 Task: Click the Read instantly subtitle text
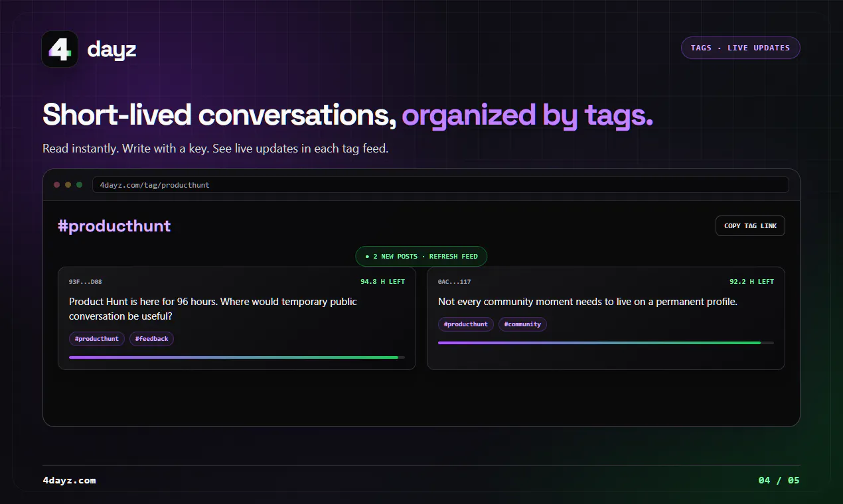click(x=216, y=149)
